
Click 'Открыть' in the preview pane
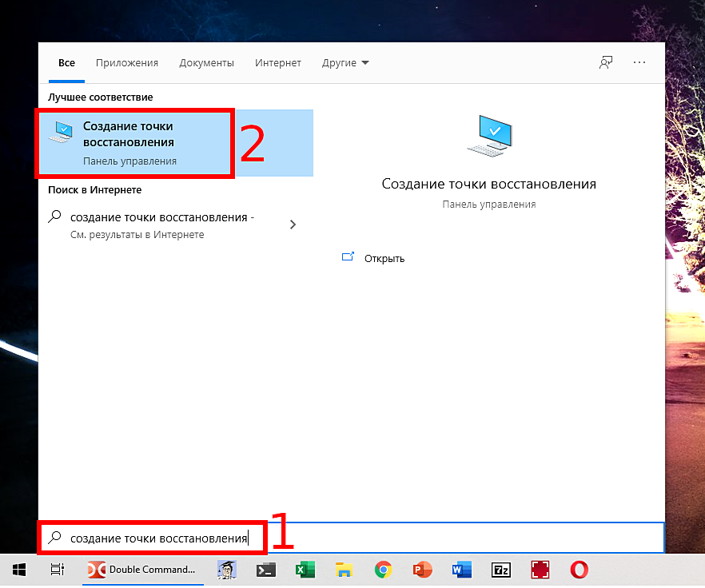(x=384, y=258)
